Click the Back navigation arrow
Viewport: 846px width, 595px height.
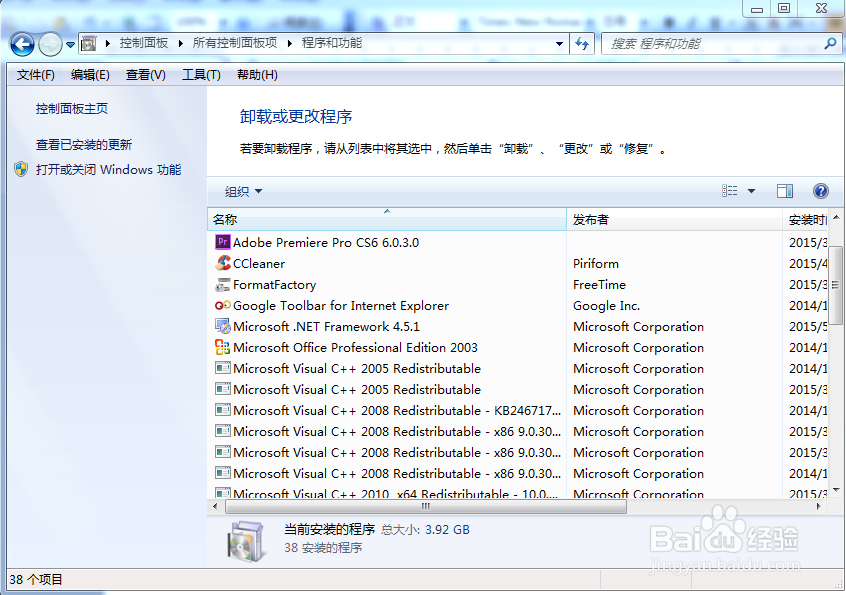coord(22,44)
